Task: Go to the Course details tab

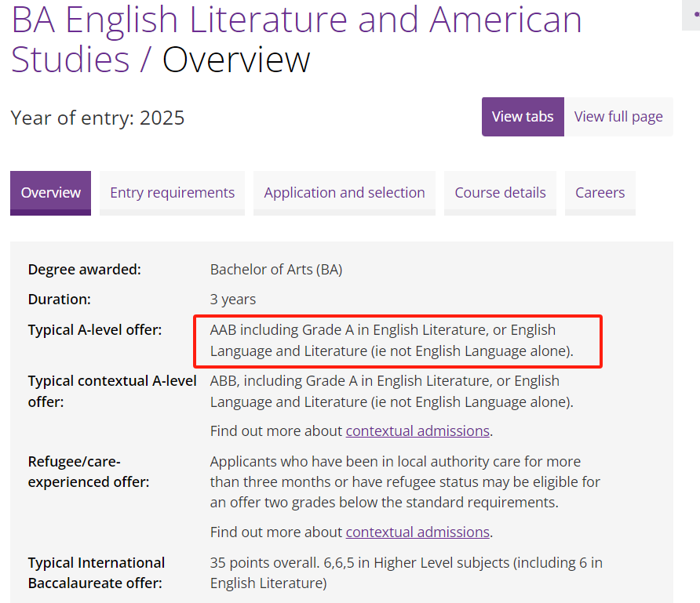Action: tap(500, 193)
